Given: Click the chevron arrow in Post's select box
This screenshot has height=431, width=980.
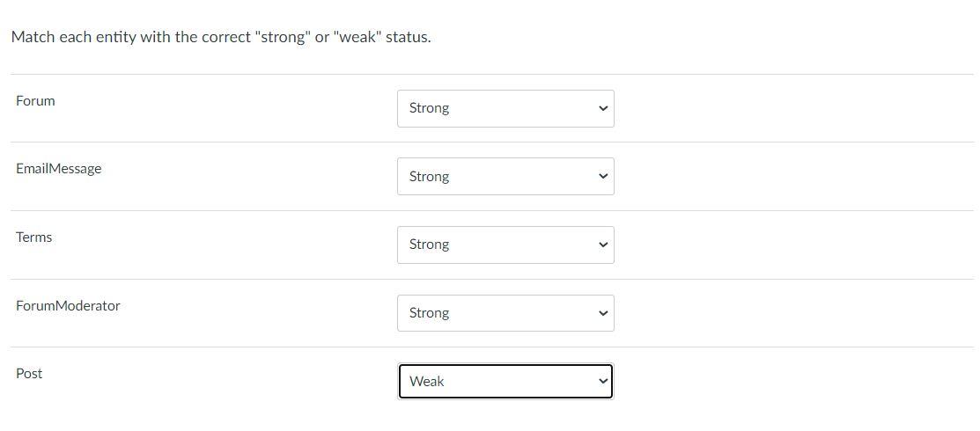Looking at the screenshot, I should (x=603, y=381).
